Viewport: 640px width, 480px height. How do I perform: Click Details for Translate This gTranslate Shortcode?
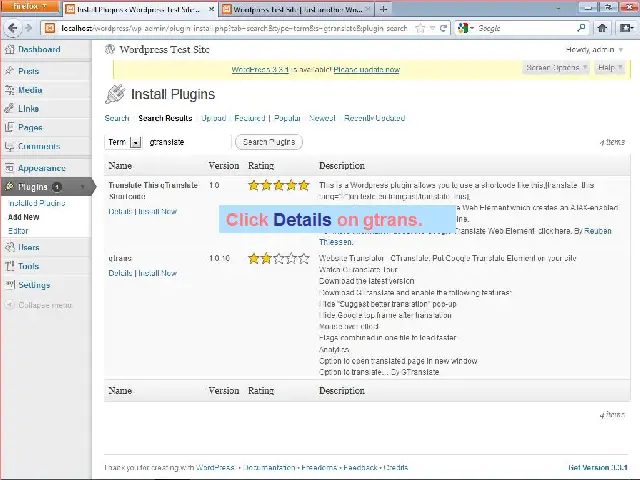point(120,211)
